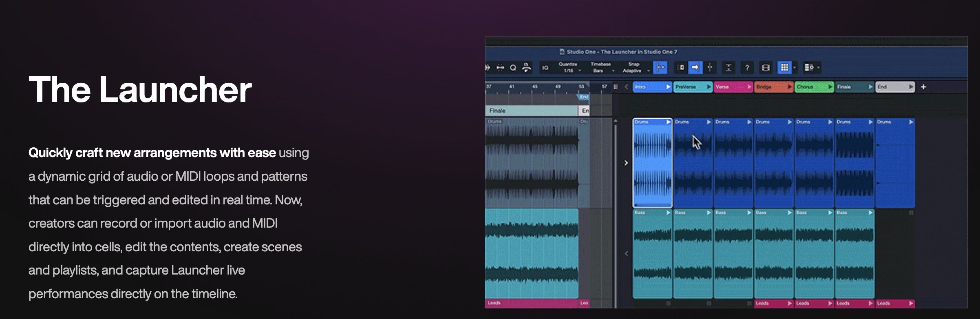Play the Bass cell under Intro
Screen dimensions: 980x319
[x=668, y=213]
